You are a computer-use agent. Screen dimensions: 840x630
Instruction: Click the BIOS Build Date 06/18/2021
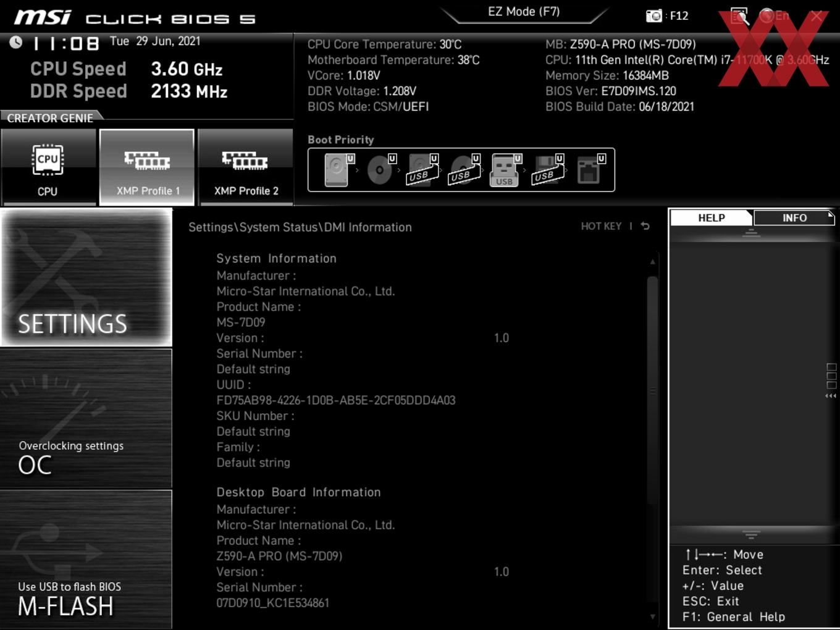(x=619, y=106)
